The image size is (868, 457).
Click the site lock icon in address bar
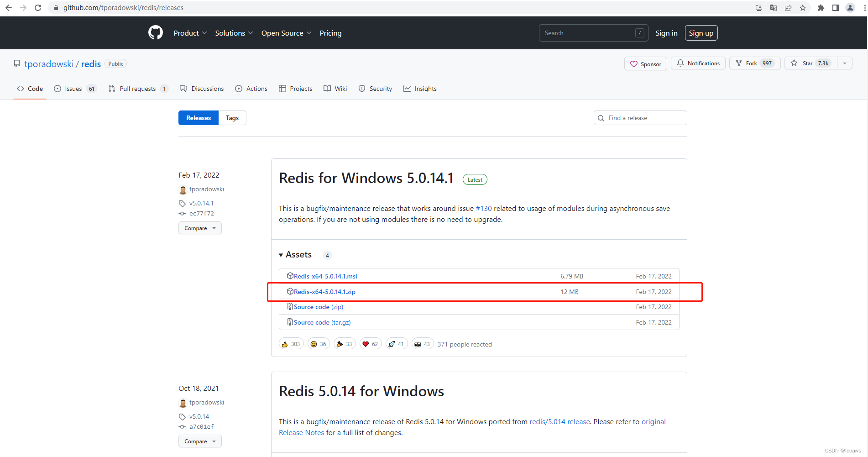pos(56,8)
